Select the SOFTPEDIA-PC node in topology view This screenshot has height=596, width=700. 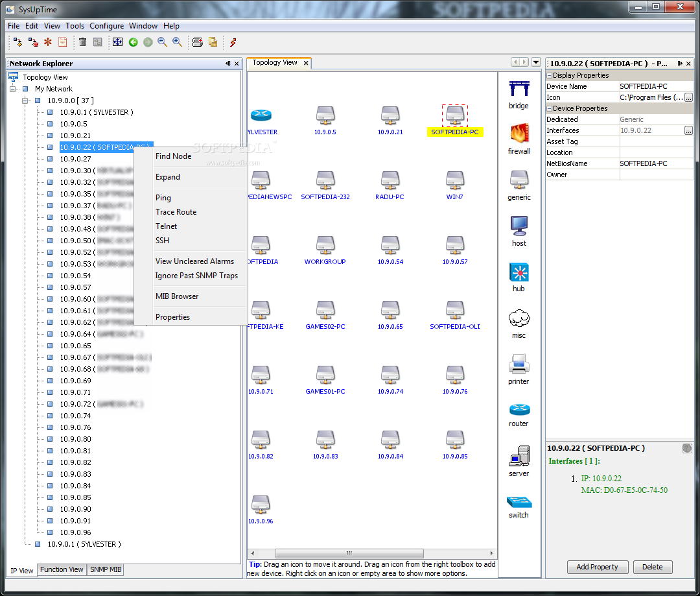[x=455, y=115]
